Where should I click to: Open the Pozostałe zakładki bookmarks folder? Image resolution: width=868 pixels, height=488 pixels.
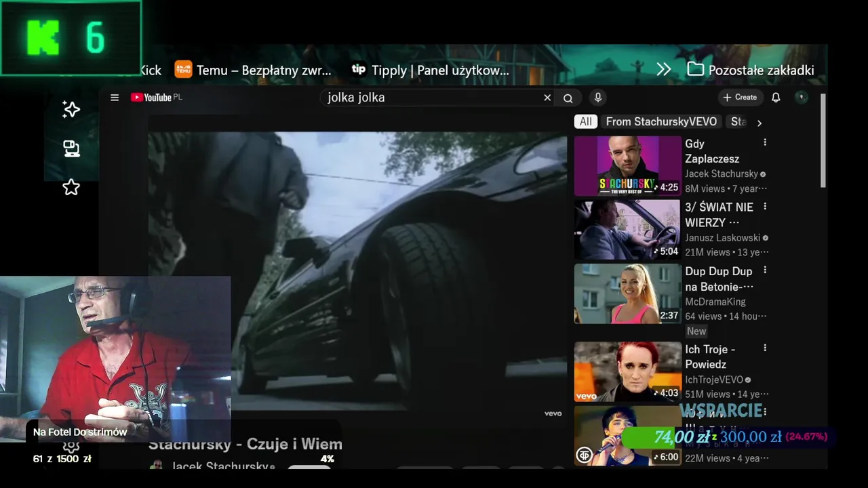[x=751, y=70]
